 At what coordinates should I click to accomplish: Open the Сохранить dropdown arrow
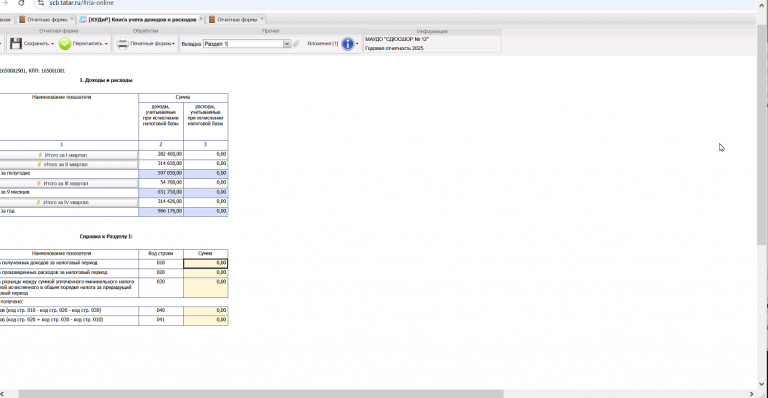[x=52, y=44]
